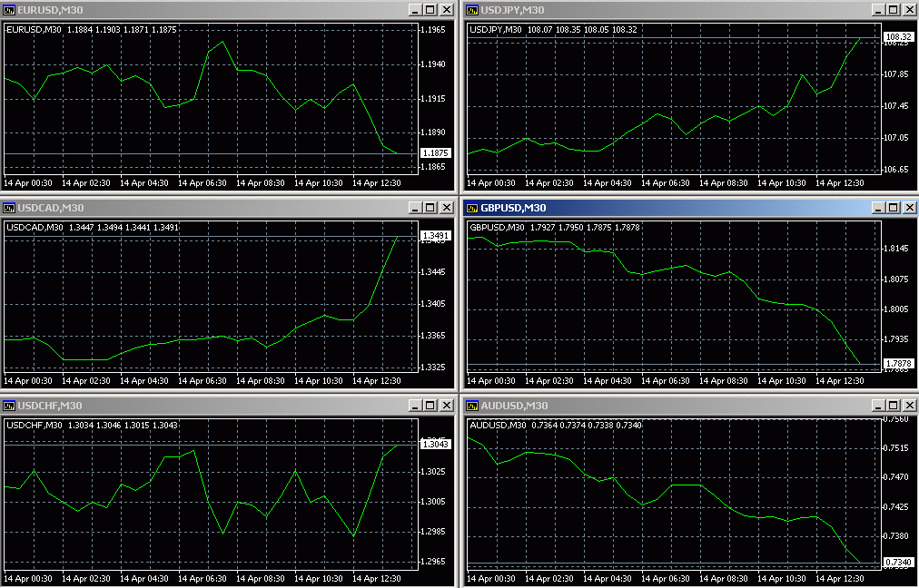Click the USDCHF,M30 window chart icon

tap(9, 406)
